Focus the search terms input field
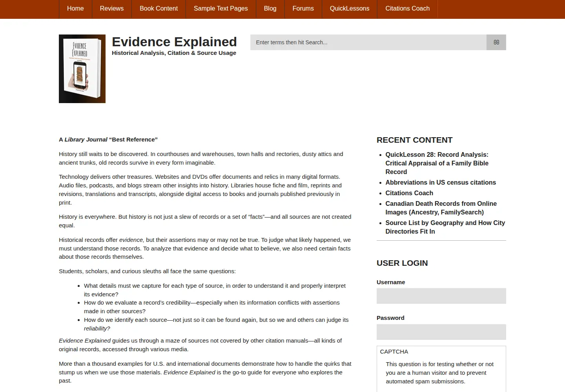565x392 pixels. pos(368,42)
